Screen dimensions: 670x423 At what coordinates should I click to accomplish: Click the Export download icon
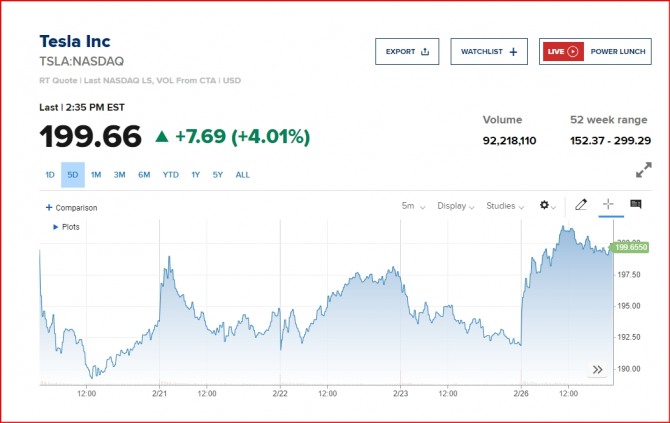(x=425, y=52)
